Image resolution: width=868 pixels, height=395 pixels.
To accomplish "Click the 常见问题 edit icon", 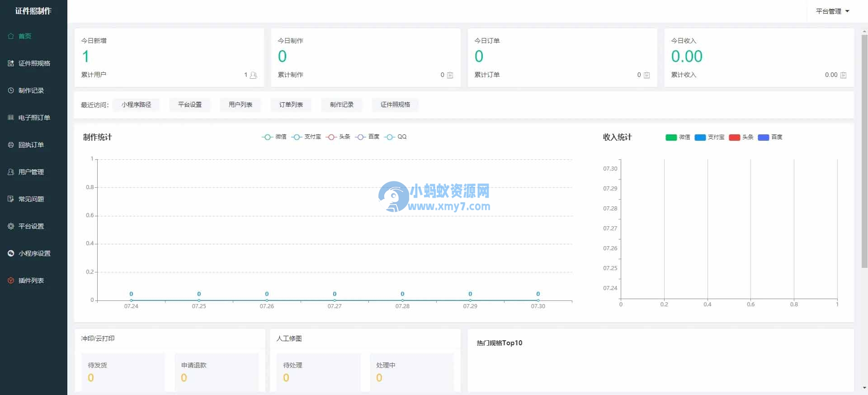I will [x=11, y=199].
